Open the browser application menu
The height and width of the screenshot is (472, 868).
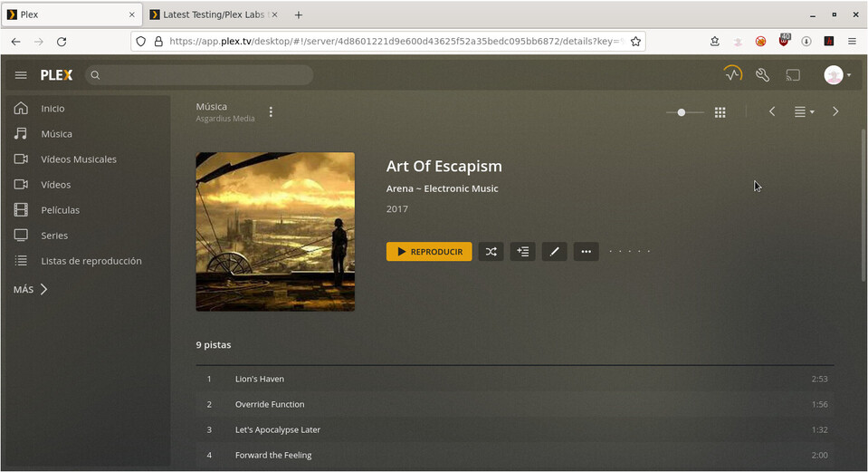852,42
